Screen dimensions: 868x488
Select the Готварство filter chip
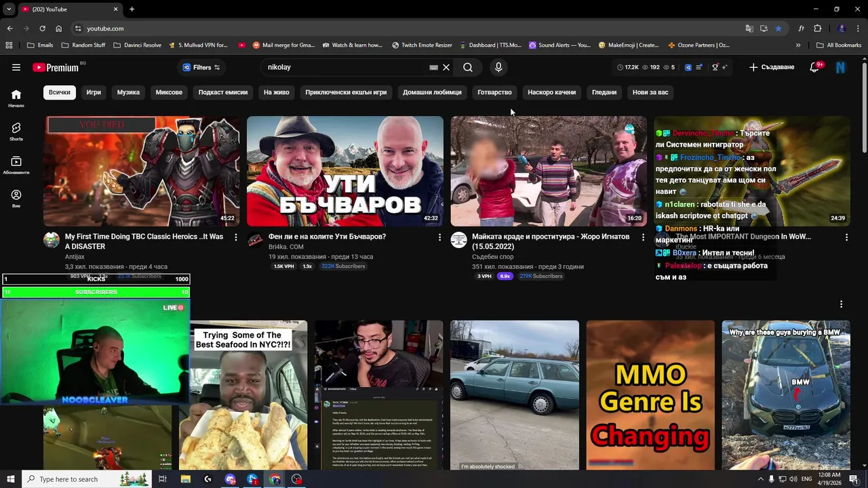[494, 92]
